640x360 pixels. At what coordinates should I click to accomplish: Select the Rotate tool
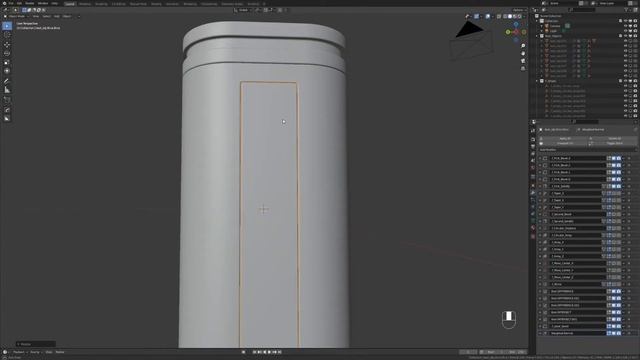click(7, 53)
